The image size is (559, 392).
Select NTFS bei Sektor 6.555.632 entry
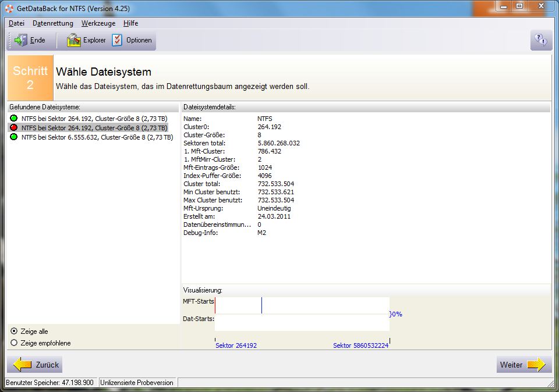[x=97, y=137]
